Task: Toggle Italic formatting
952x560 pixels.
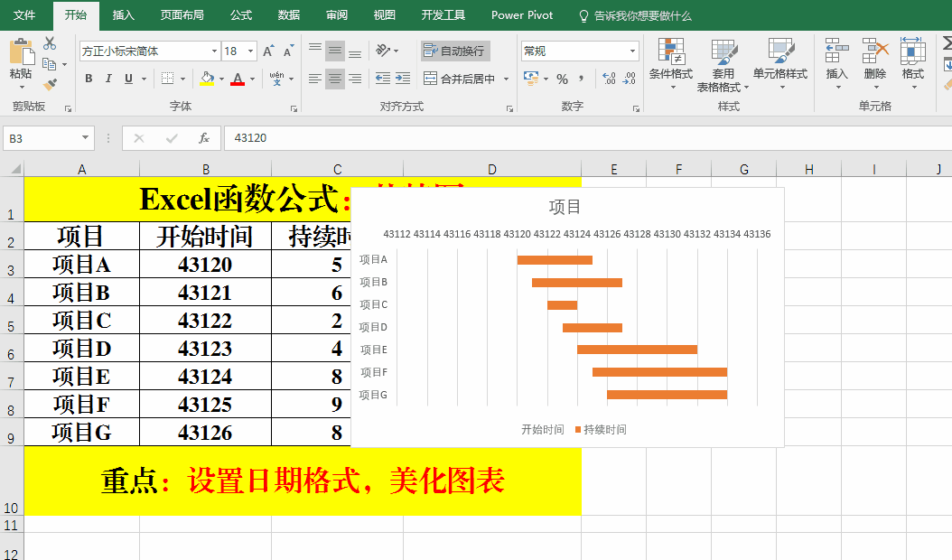Action: 108,79
